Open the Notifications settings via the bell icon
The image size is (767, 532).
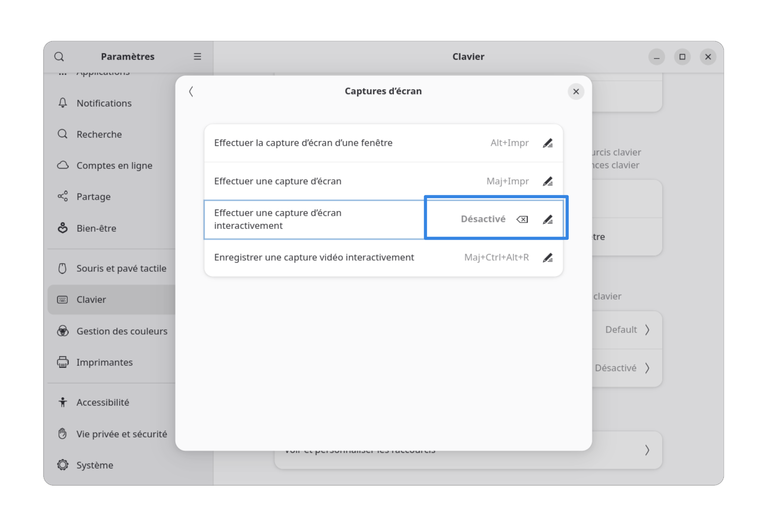(63, 103)
